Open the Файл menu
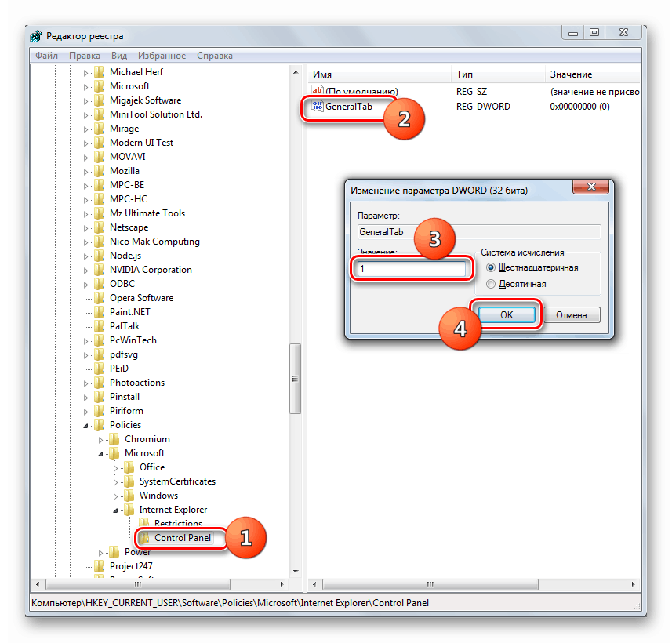 [46, 56]
